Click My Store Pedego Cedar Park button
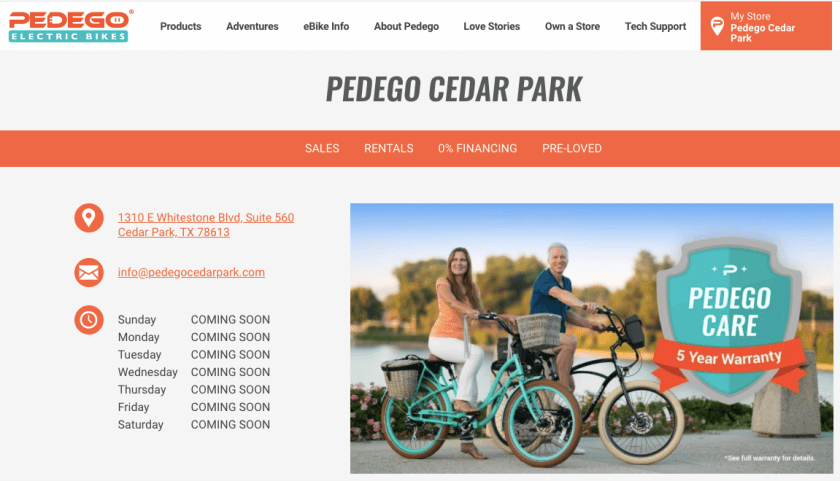Image resolution: width=840 pixels, height=481 pixels. (x=766, y=26)
